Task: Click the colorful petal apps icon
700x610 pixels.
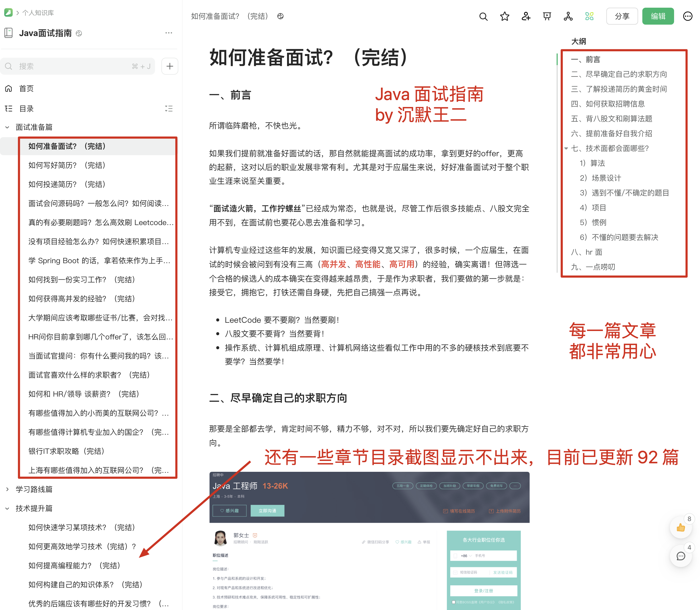Action: pyautogui.click(x=589, y=16)
